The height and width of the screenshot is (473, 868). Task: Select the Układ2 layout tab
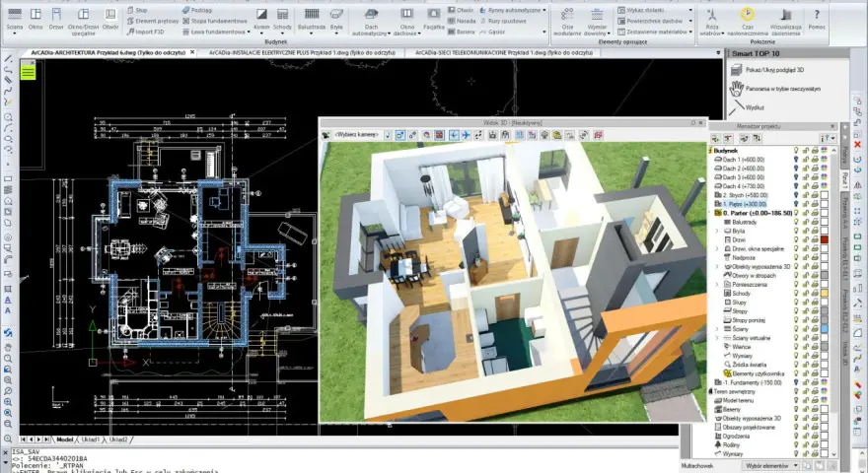pos(118,439)
